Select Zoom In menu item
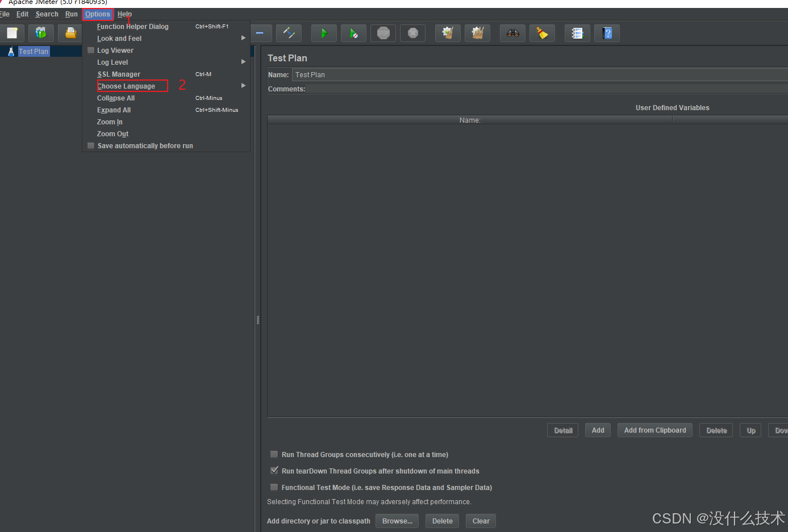The height and width of the screenshot is (532, 788). pyautogui.click(x=166, y=122)
